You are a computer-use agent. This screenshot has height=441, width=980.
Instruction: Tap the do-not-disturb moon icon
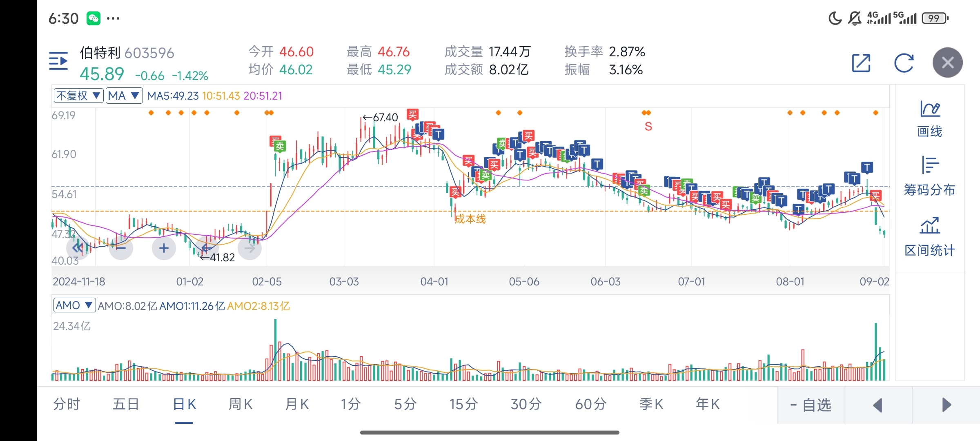coord(835,18)
